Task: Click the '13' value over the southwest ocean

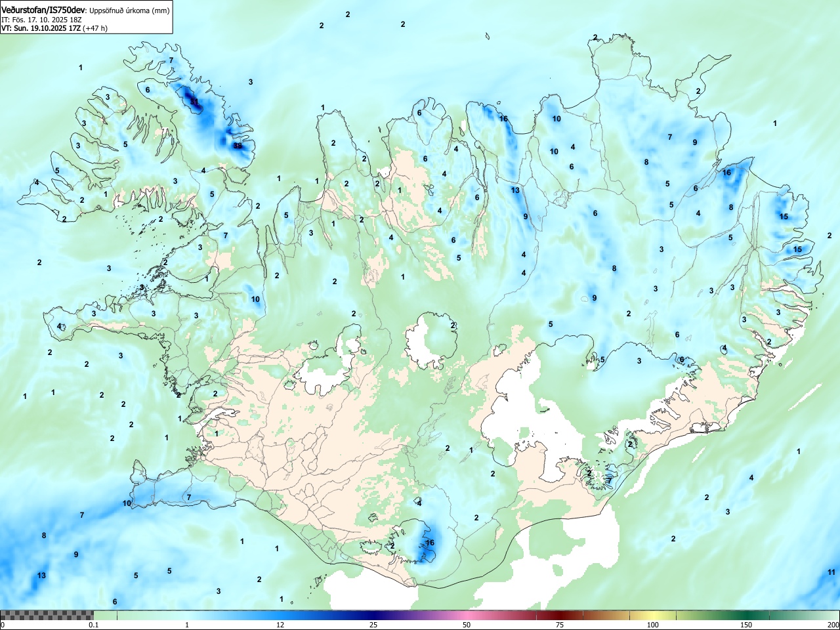Action: coord(41,576)
